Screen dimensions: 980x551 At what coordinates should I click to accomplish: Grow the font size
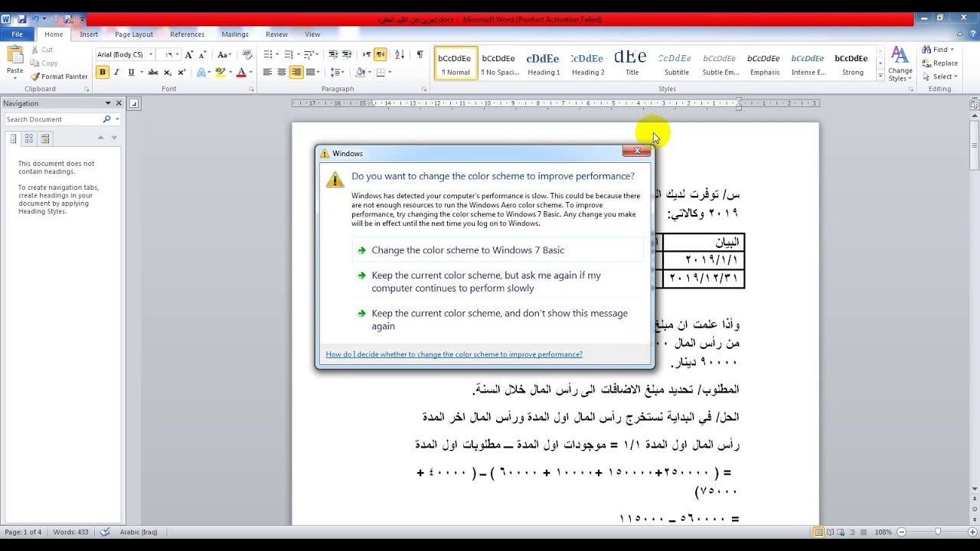point(188,54)
